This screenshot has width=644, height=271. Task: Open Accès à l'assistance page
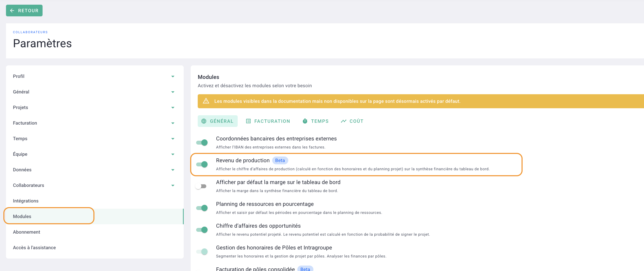(x=34, y=248)
